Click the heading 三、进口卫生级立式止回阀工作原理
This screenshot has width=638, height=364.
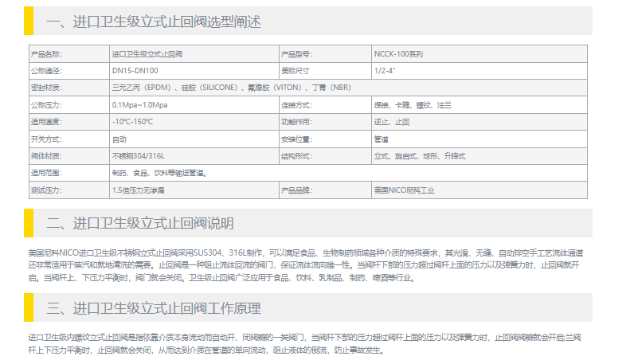[x=154, y=308]
